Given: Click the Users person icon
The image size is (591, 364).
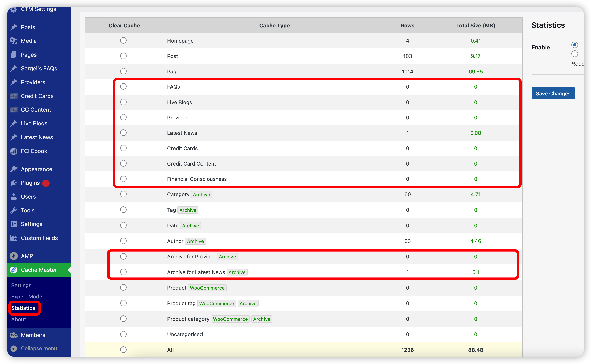Looking at the screenshot, I should tap(14, 197).
